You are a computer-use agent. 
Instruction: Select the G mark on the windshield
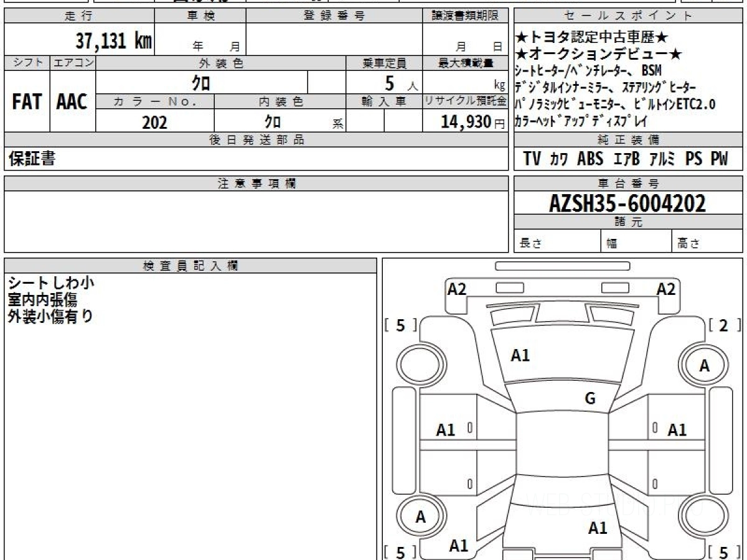pos(590,399)
